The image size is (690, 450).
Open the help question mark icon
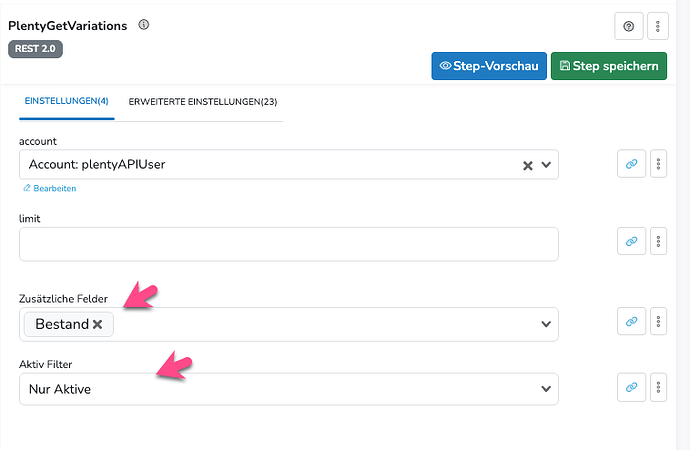pos(630,26)
